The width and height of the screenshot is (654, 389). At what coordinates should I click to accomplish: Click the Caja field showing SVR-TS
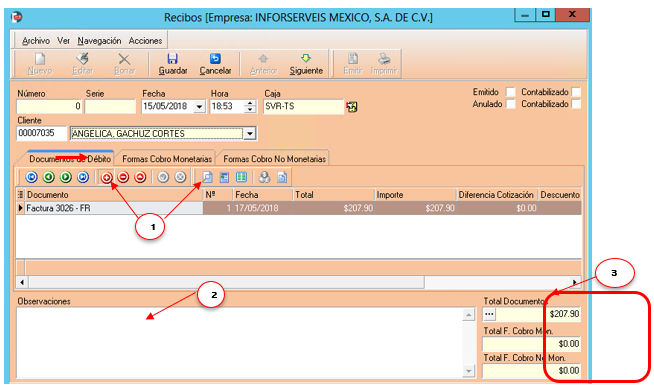[x=303, y=106]
